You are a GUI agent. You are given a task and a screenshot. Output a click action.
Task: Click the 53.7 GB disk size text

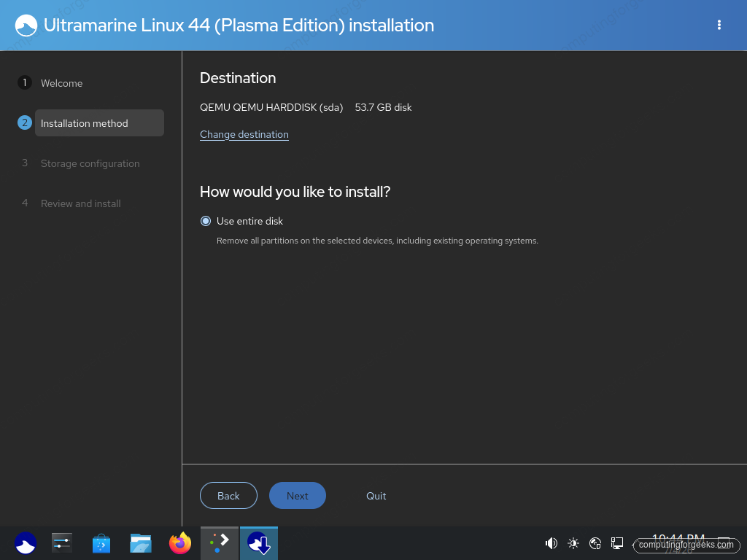[383, 108]
